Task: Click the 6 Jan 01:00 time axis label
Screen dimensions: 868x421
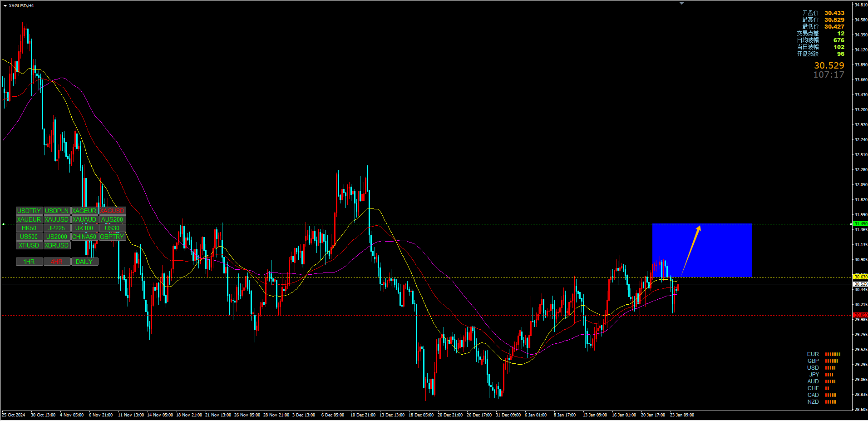Action: click(536, 415)
